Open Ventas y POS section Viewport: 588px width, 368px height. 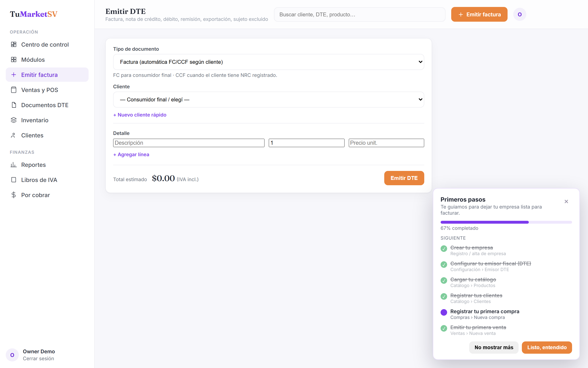pos(47,90)
